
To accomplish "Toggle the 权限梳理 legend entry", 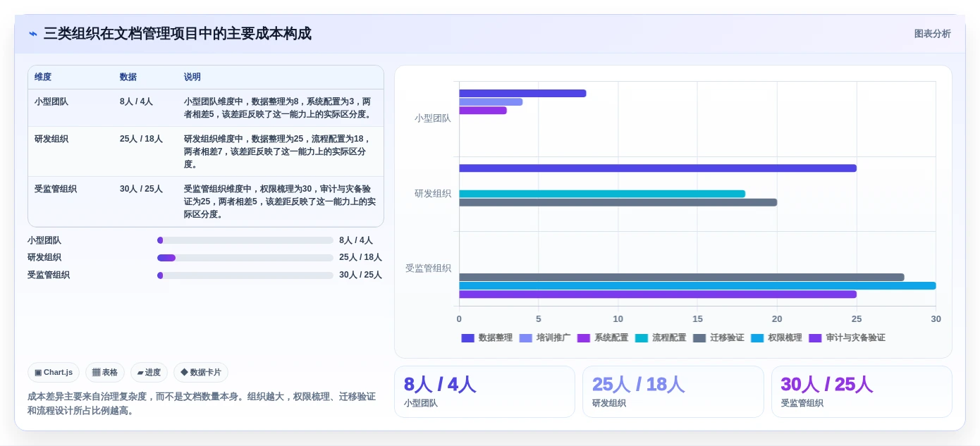I will (776, 338).
